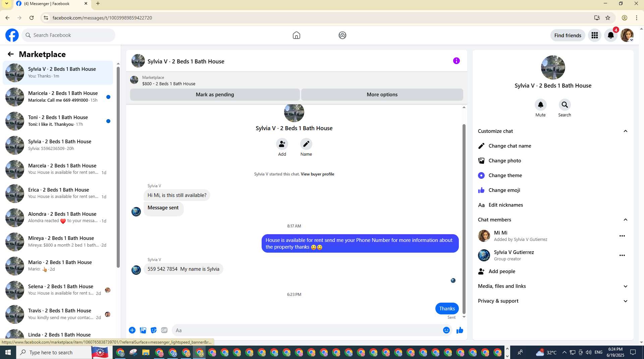Viewport: 644px width, 359px height.
Task: Collapse the Customize chat section
Action: click(626, 131)
